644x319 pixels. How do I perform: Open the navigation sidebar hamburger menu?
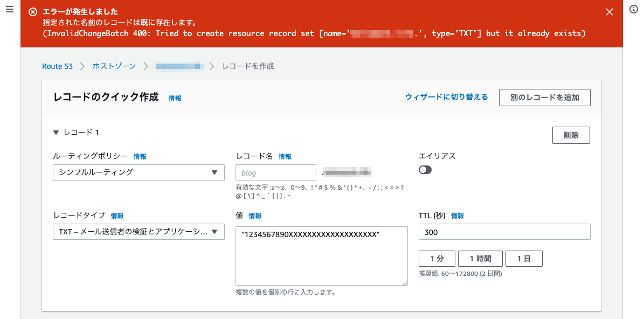(9, 9)
